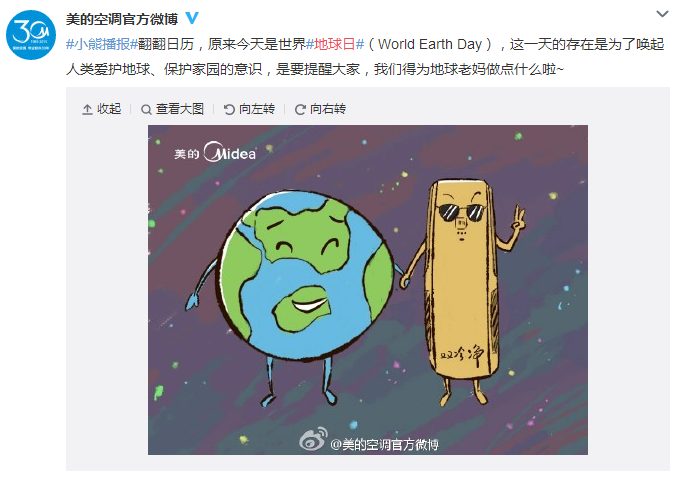Click the @美的空调官方微博 watermark text
Screen dimensions: 678x483
point(384,444)
